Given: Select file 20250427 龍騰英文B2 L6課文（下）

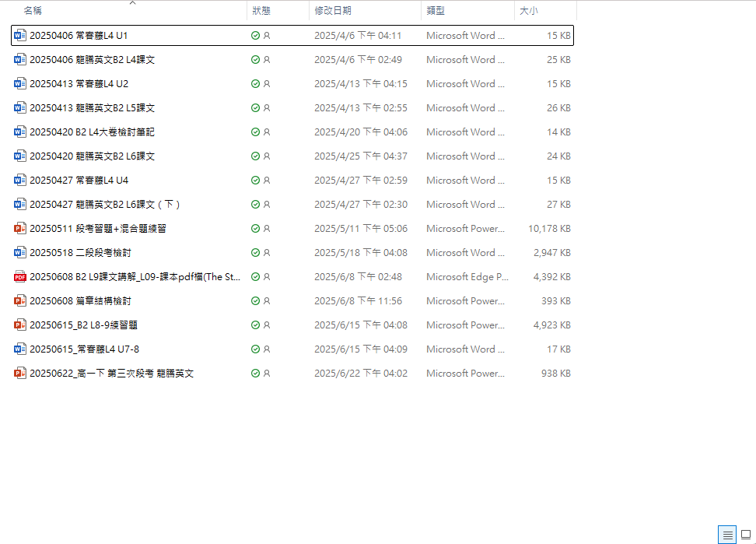Looking at the screenshot, I should (105, 205).
